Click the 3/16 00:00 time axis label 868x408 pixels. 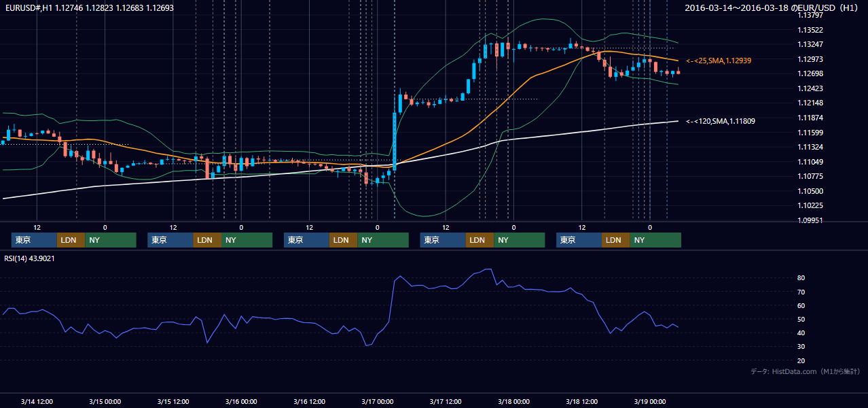coord(241,401)
